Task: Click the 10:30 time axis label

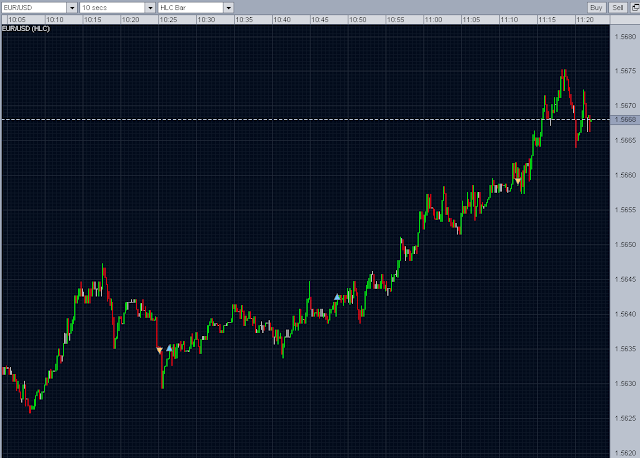Action: click(206, 20)
